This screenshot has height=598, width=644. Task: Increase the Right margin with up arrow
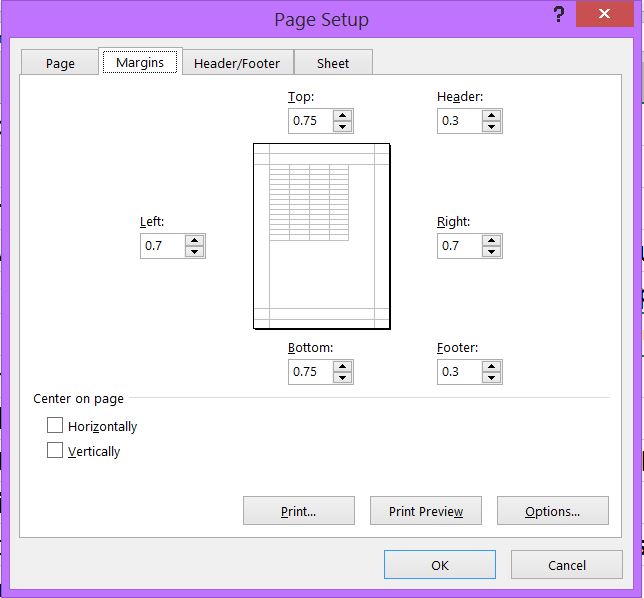click(492, 240)
